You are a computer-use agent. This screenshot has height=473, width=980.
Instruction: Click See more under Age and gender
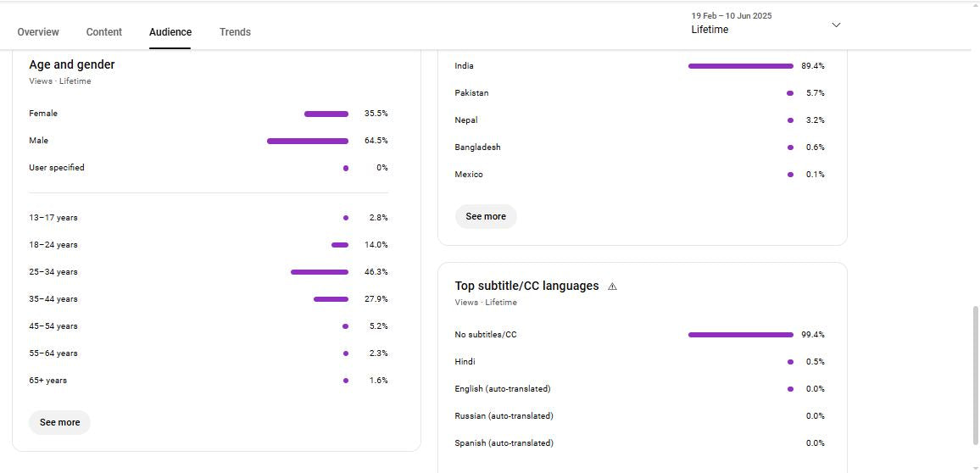59,422
